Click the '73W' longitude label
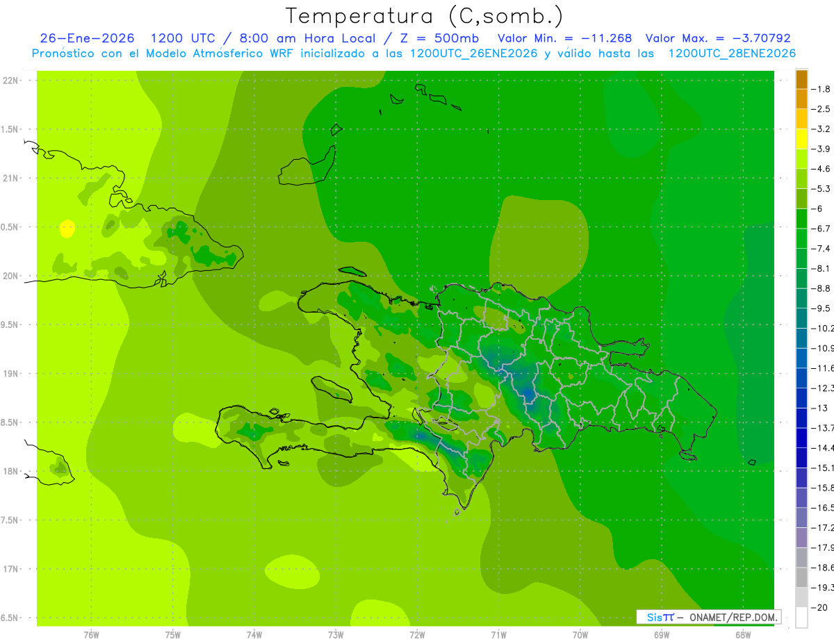This screenshot has height=644, width=834. click(336, 635)
